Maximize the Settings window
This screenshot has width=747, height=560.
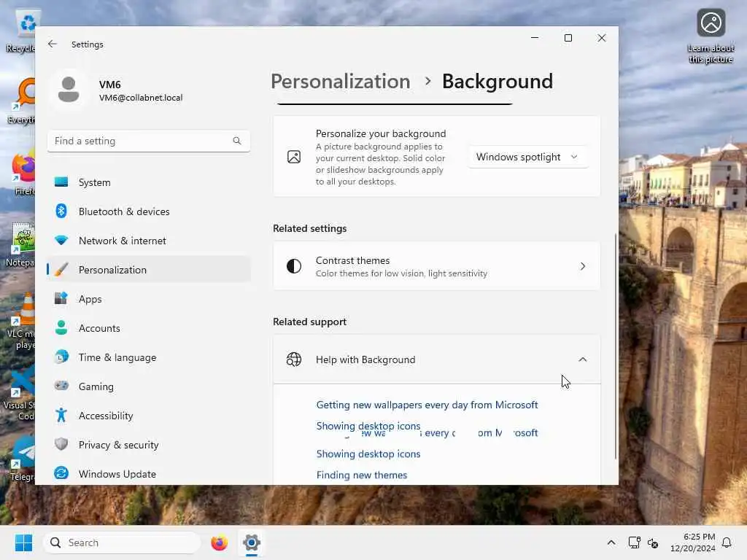click(x=568, y=38)
